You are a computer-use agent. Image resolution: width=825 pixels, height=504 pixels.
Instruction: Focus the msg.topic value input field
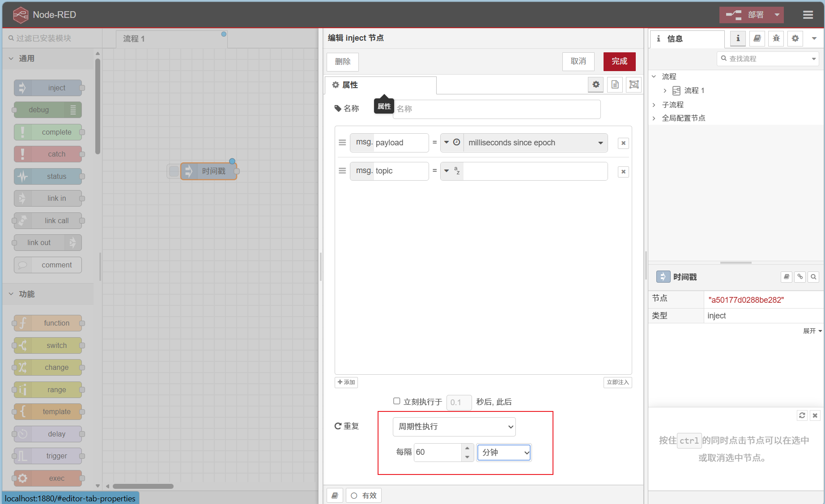coord(536,171)
